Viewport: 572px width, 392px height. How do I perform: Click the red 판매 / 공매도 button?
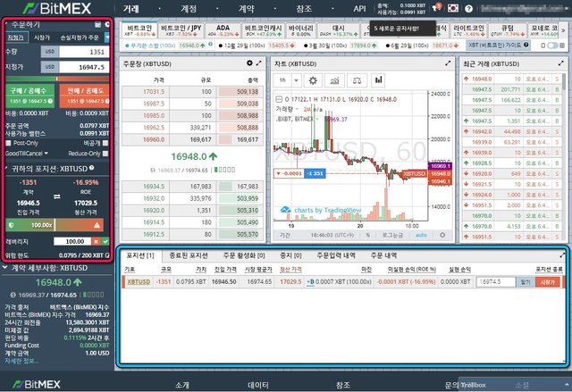85,96
